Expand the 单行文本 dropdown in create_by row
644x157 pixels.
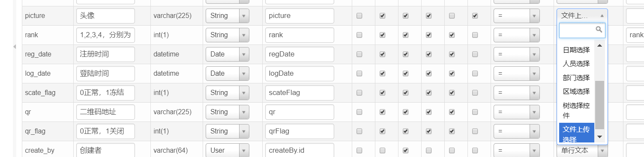[x=582, y=151]
